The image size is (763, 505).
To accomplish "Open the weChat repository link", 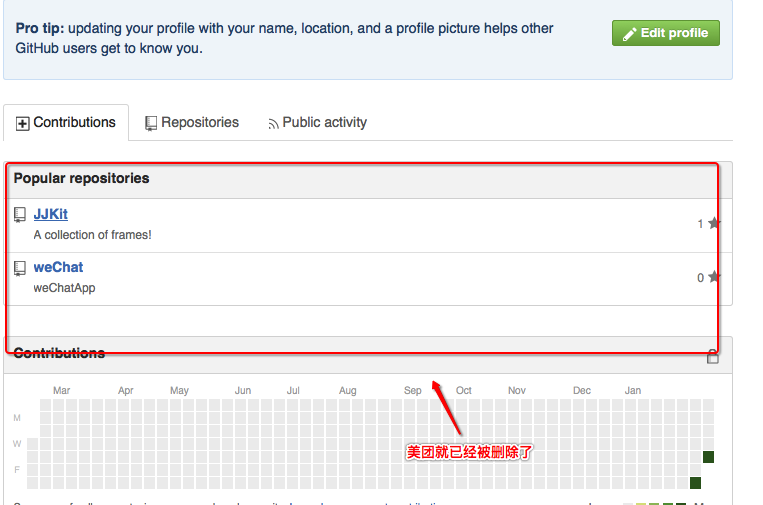I will 58,267.
